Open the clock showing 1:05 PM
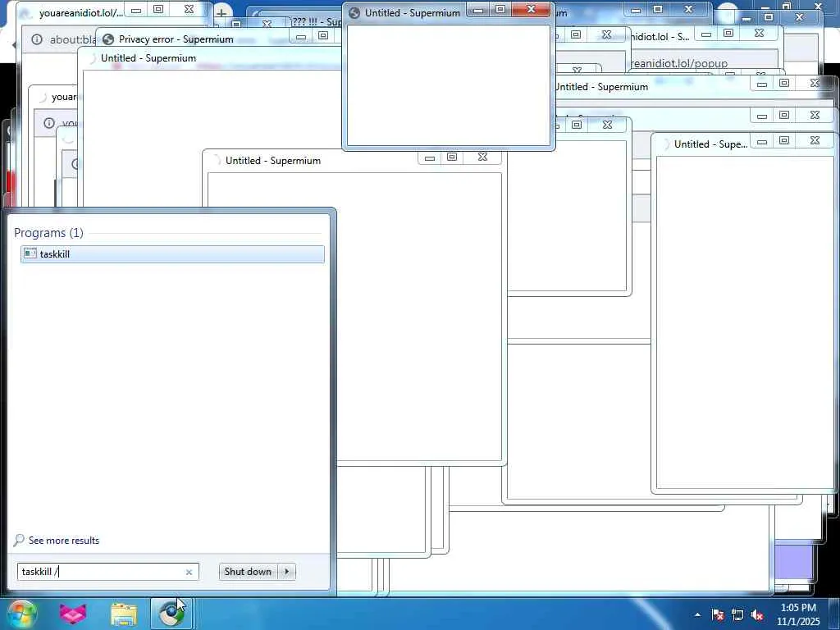 coord(798,608)
